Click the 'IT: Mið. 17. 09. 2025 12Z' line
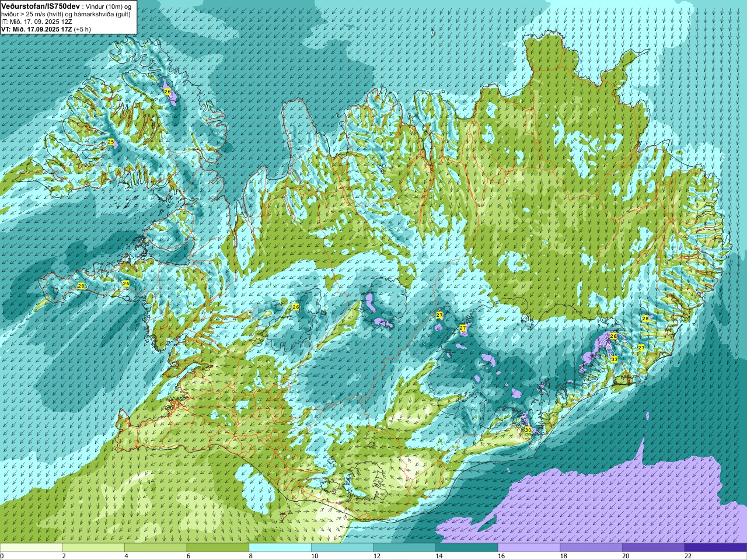Viewport: 747px width, 560px height. click(36, 22)
